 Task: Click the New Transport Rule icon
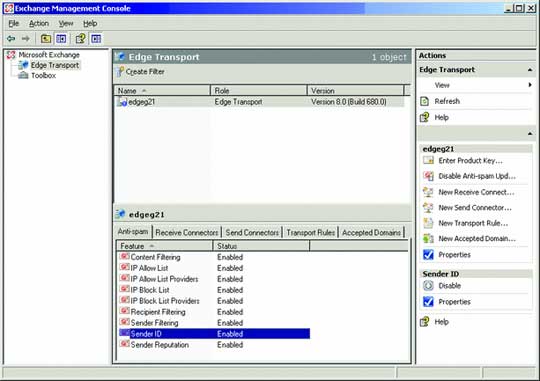coord(428,223)
